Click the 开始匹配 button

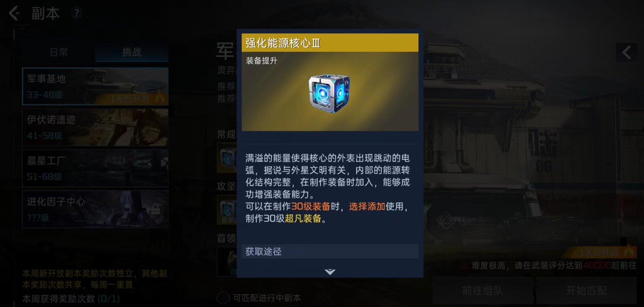tap(586, 290)
